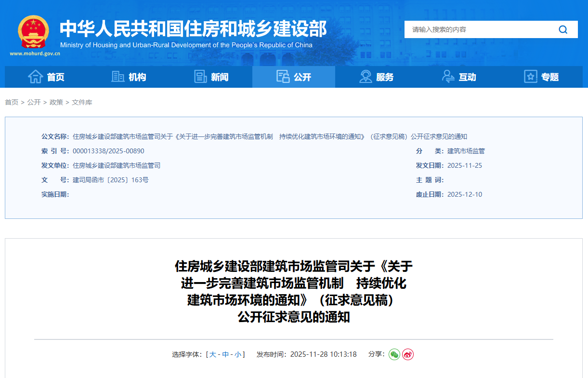Open the 建筑市场监管 category link
The image size is (588, 378).
tap(466, 150)
